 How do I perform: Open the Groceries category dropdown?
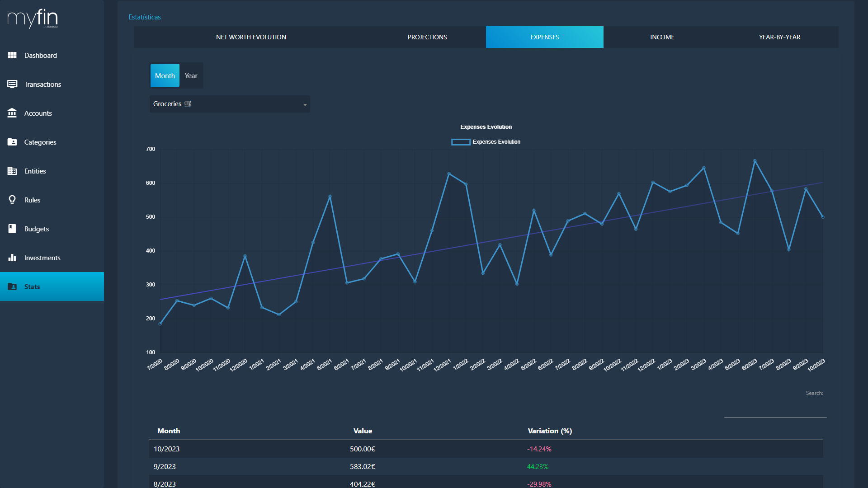point(230,104)
